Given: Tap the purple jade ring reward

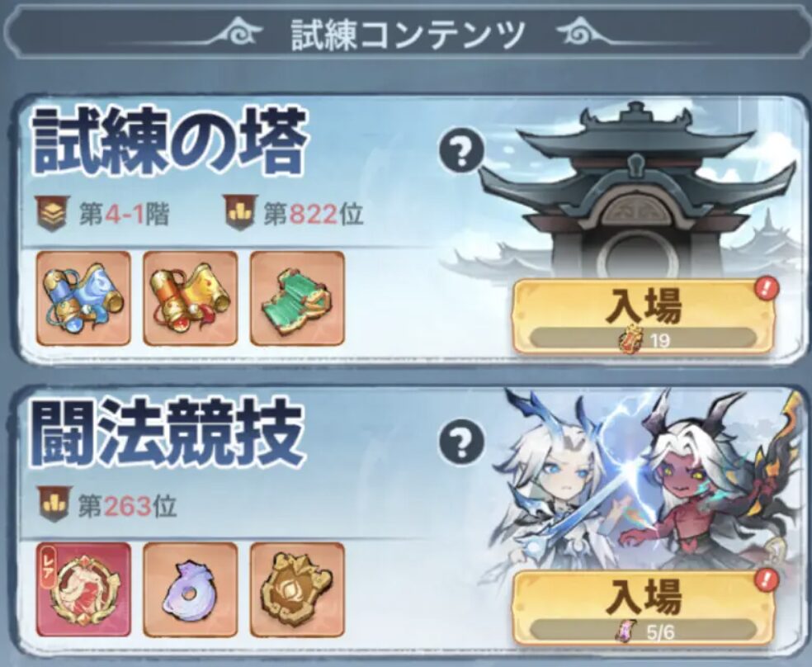Looking at the screenshot, I should [x=190, y=589].
